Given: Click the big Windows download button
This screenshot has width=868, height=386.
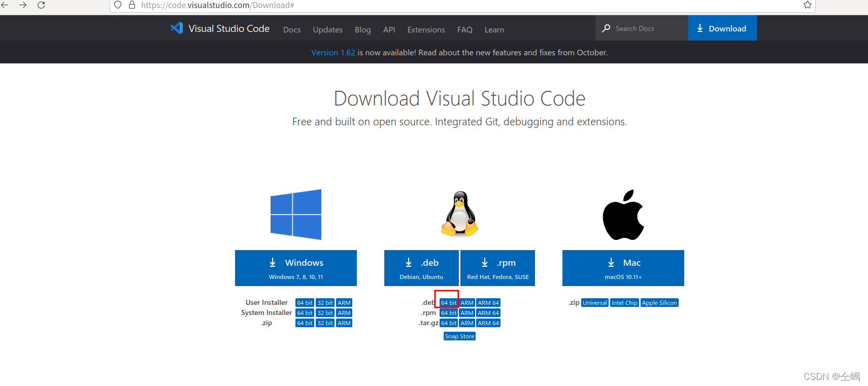Looking at the screenshot, I should pyautogui.click(x=296, y=268).
